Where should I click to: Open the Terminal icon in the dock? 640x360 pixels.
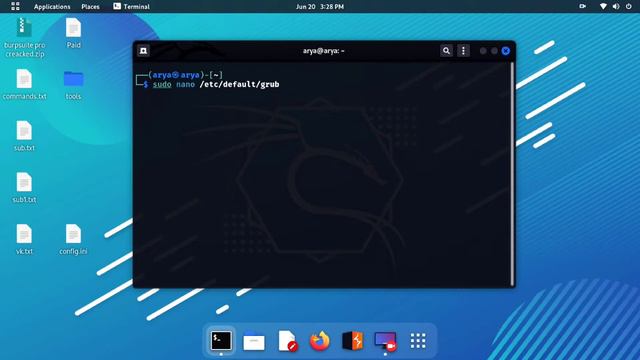pos(221,341)
